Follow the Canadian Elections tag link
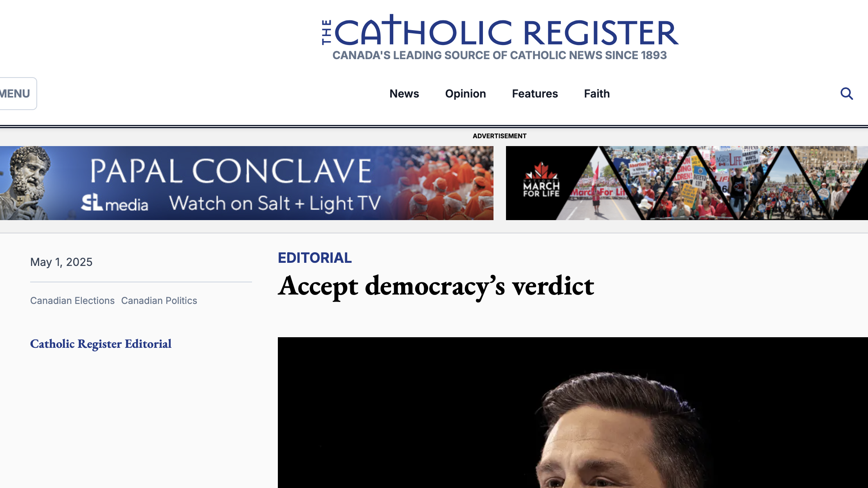This screenshot has height=488, width=868. [72, 300]
